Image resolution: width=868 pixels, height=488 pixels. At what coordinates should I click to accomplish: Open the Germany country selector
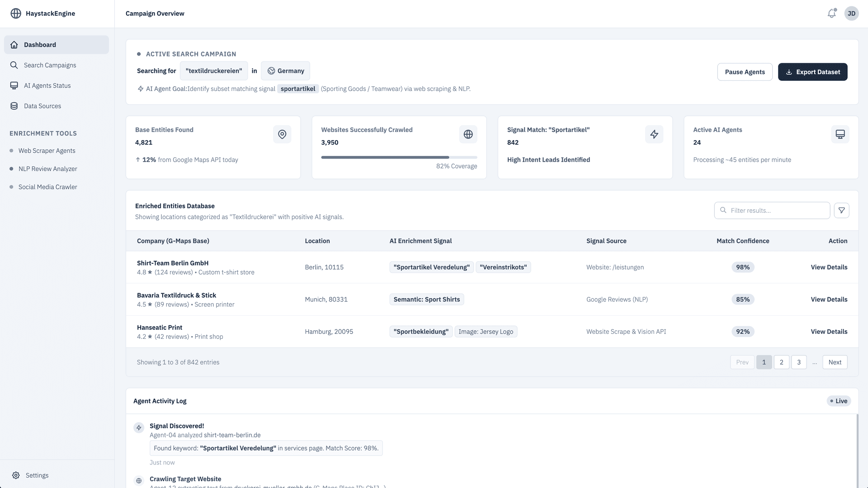click(285, 71)
